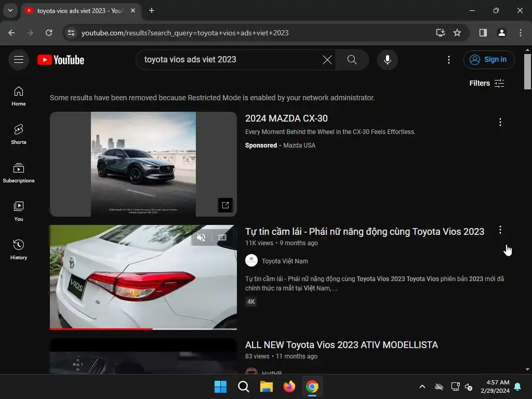Click the Sign in button

(488, 60)
